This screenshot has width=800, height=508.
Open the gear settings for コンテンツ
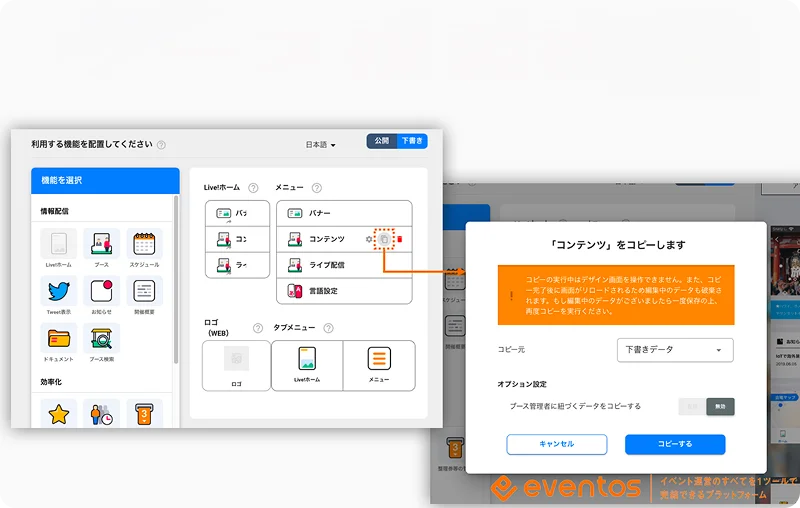click(x=370, y=239)
